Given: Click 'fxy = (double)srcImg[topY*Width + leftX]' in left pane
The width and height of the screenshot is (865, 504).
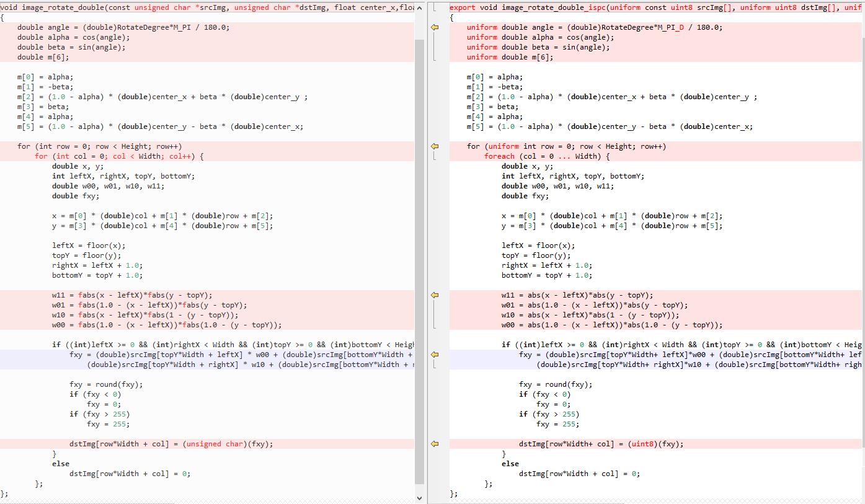Looking at the screenshot, I should click(242, 355).
